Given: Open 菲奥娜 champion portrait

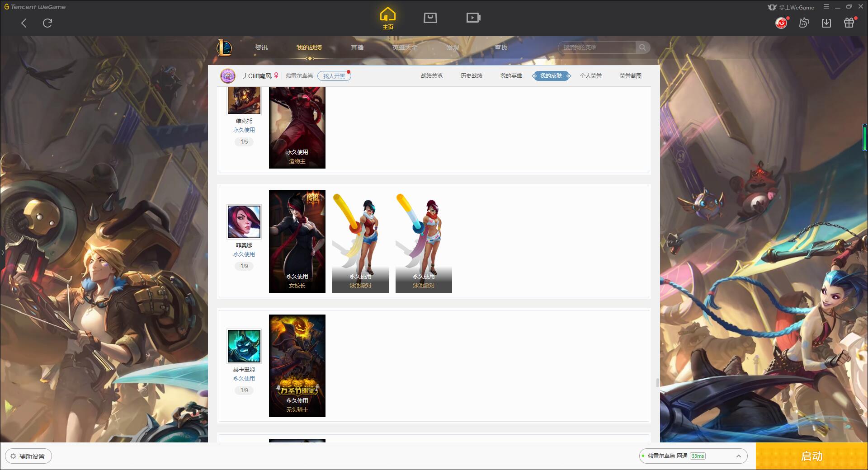Looking at the screenshot, I should (x=244, y=222).
